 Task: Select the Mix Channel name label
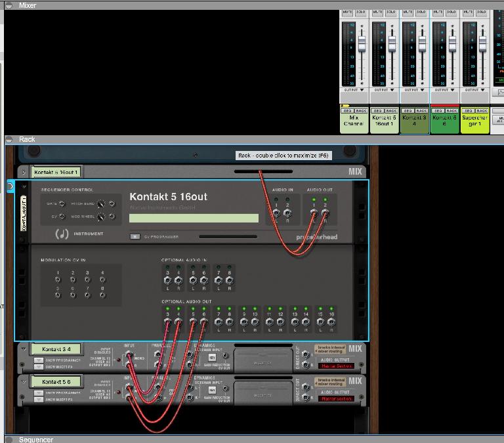(354, 121)
